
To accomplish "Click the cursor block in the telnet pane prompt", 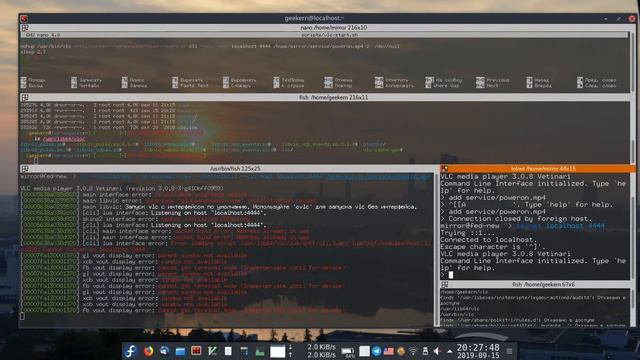I will click(x=451, y=275).
